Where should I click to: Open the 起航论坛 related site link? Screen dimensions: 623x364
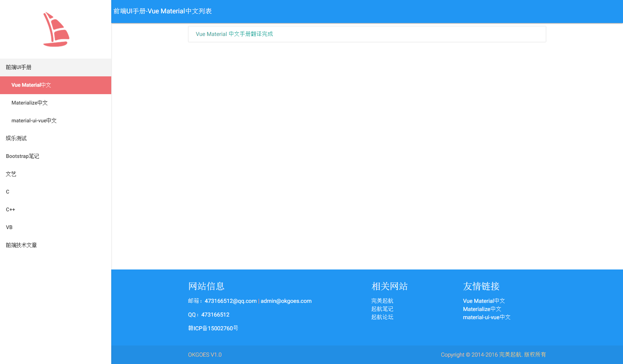click(382, 317)
